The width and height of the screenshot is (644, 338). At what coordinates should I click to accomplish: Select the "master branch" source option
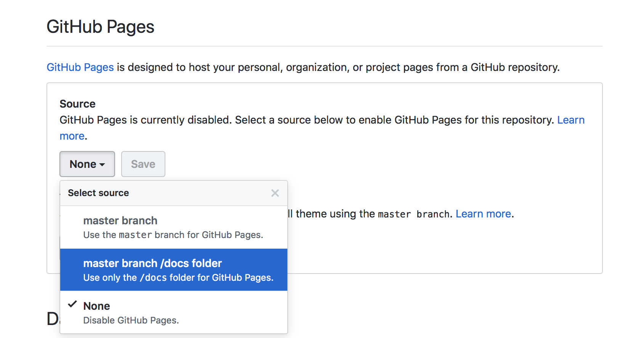pyautogui.click(x=120, y=221)
